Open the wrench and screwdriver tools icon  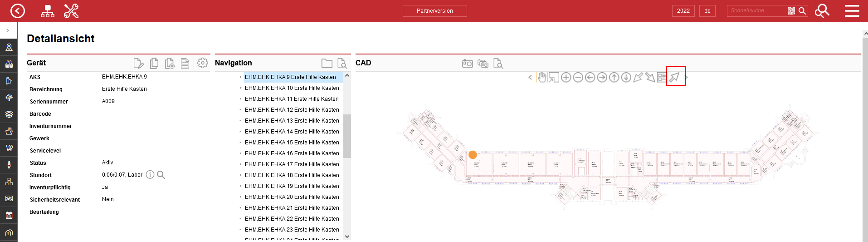coord(71,11)
